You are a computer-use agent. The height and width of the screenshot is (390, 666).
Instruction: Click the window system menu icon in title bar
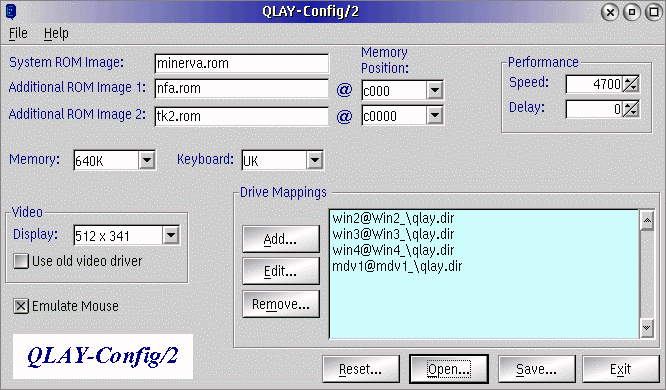11,11
